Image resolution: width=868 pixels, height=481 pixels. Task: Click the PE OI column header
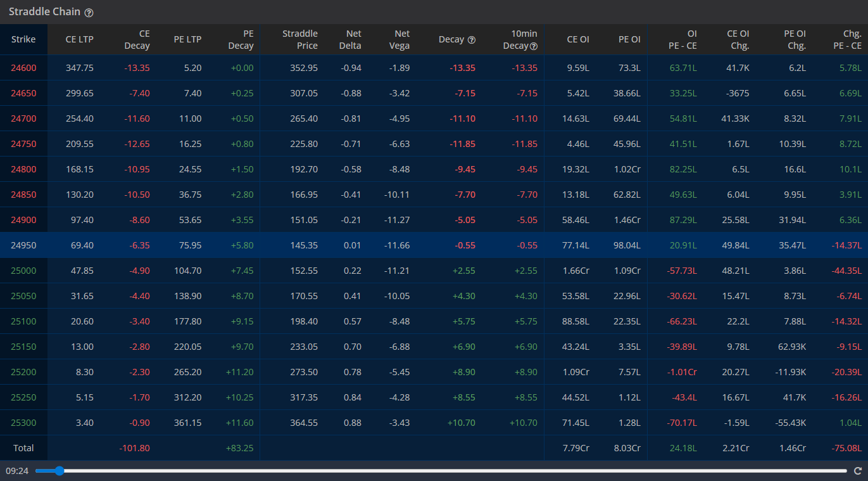point(629,39)
